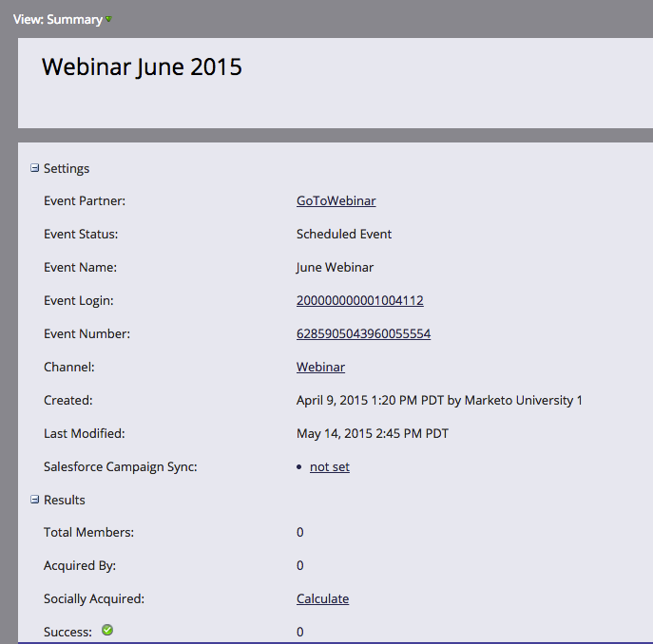
Task: Open the GoToWebinar event partner link
Action: 336,200
